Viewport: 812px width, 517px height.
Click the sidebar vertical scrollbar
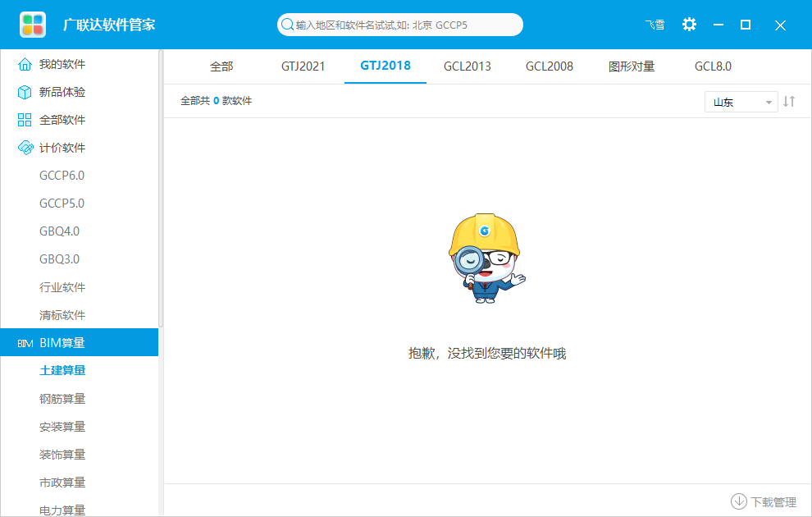click(161, 189)
